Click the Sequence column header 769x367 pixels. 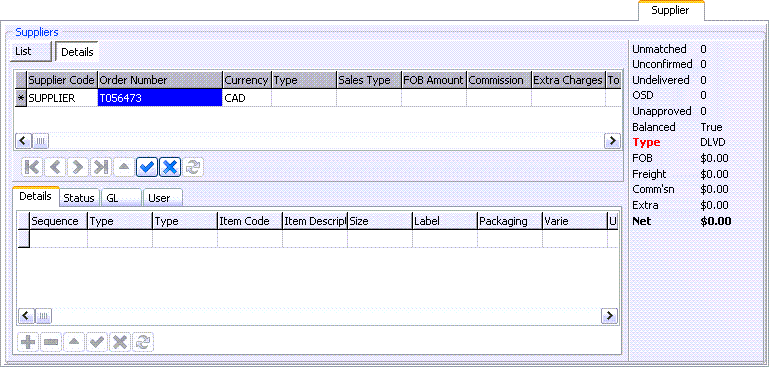click(x=58, y=221)
